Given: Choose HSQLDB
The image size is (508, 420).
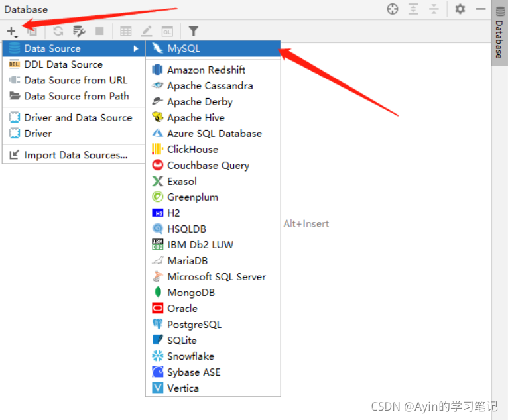Looking at the screenshot, I should (x=213, y=229).
